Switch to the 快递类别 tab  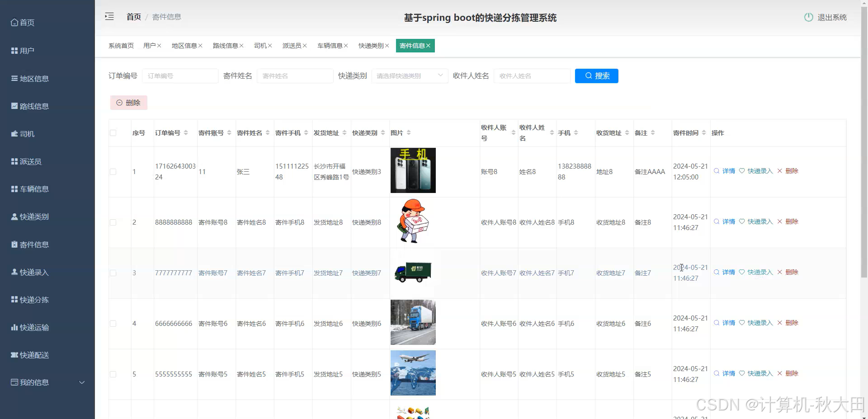tap(371, 46)
